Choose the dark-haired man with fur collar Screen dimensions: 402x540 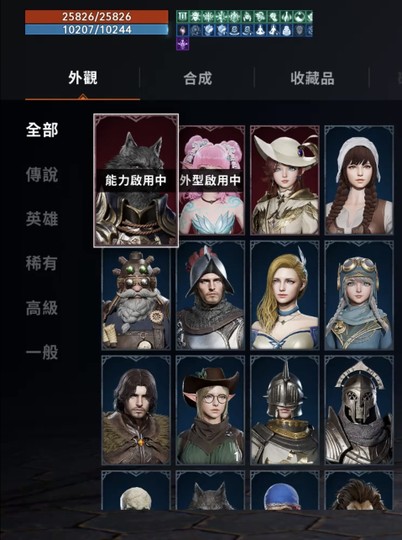pos(136,410)
